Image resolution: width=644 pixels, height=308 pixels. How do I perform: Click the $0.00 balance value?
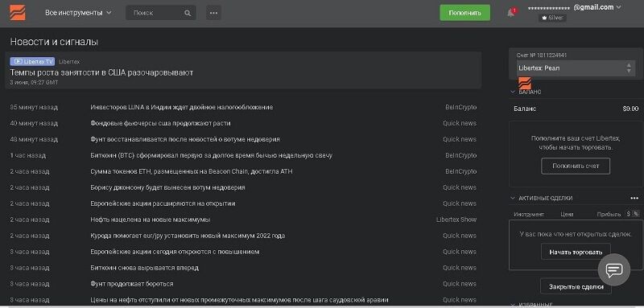pyautogui.click(x=630, y=109)
